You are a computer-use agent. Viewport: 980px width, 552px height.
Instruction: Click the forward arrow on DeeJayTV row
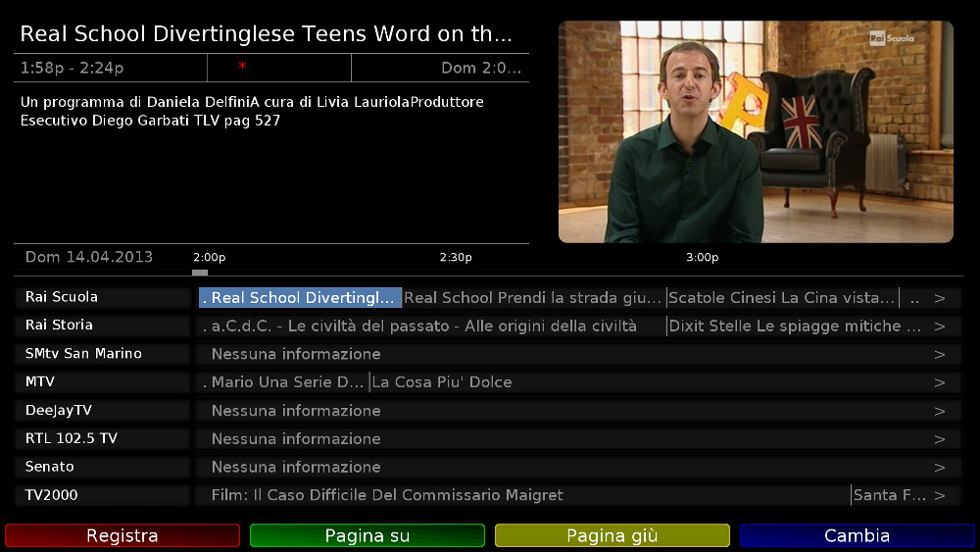click(x=940, y=412)
